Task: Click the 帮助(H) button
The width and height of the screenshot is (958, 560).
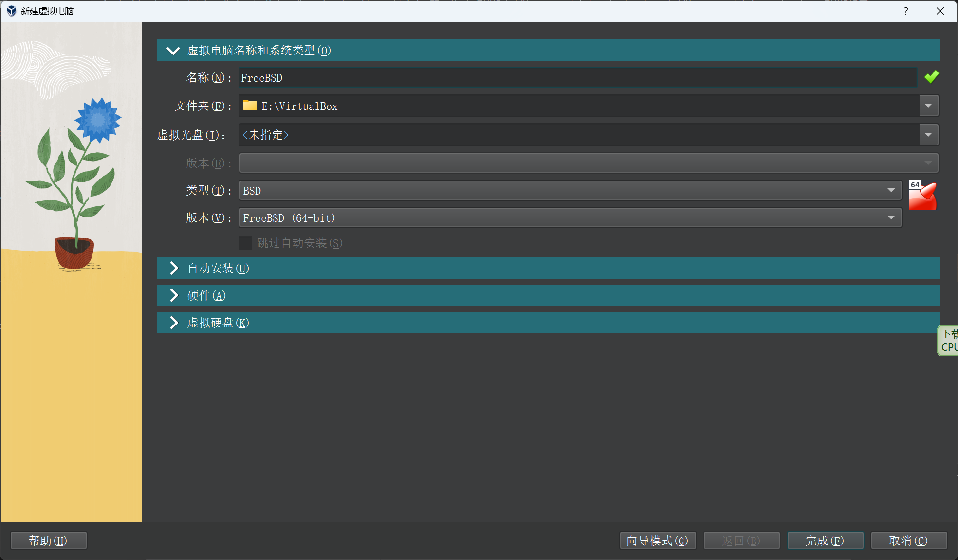Action: click(x=48, y=541)
